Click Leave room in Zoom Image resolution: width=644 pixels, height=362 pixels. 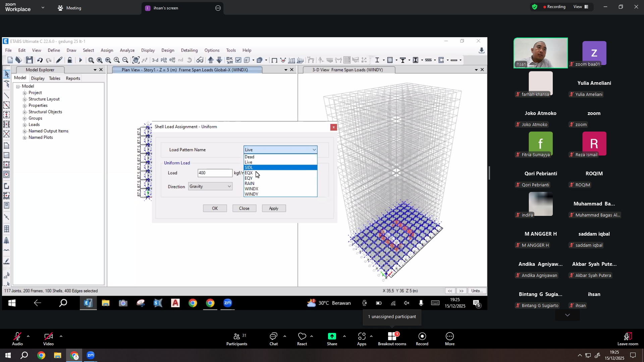[x=628, y=339]
